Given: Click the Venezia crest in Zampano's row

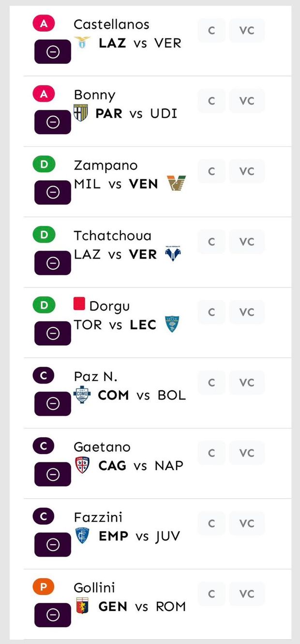Looking at the screenshot, I should (176, 184).
